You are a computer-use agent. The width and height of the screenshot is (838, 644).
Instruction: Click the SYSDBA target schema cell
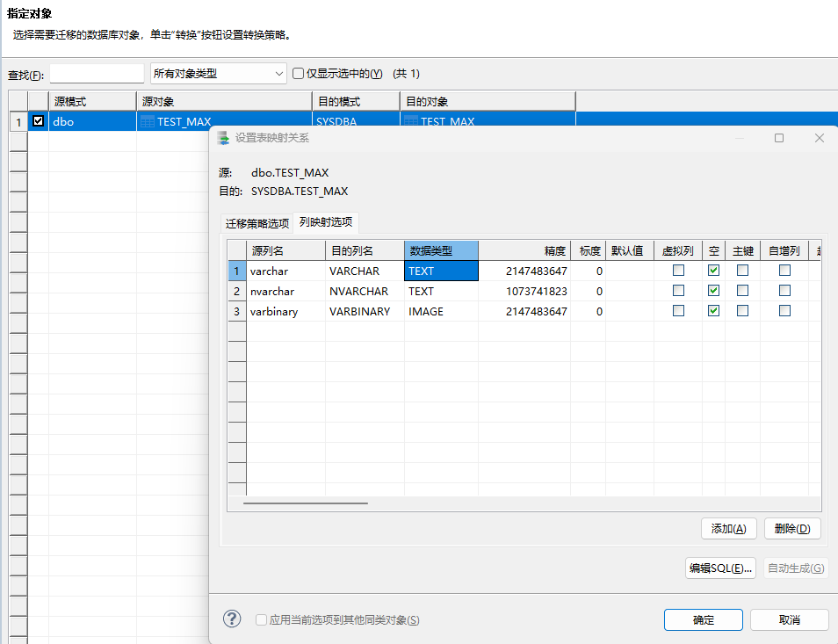(356, 121)
